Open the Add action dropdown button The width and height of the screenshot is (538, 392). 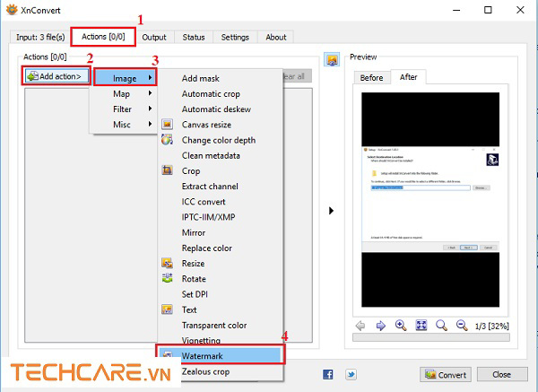pyautogui.click(x=56, y=76)
